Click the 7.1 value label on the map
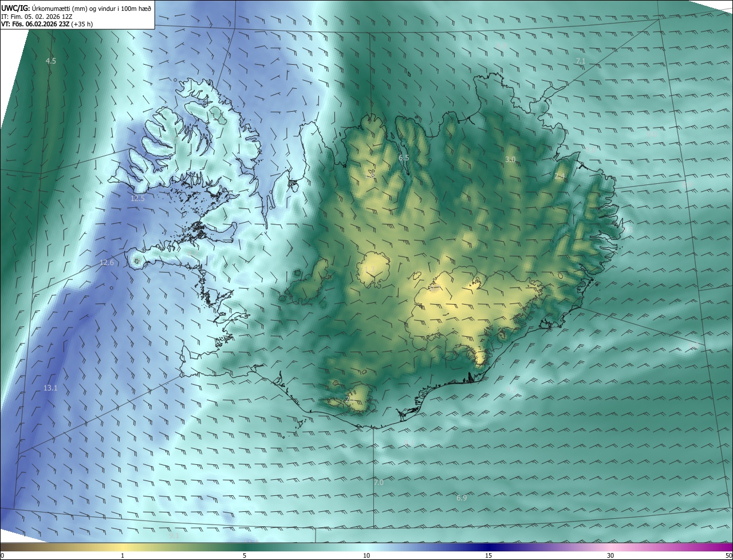 point(581,61)
